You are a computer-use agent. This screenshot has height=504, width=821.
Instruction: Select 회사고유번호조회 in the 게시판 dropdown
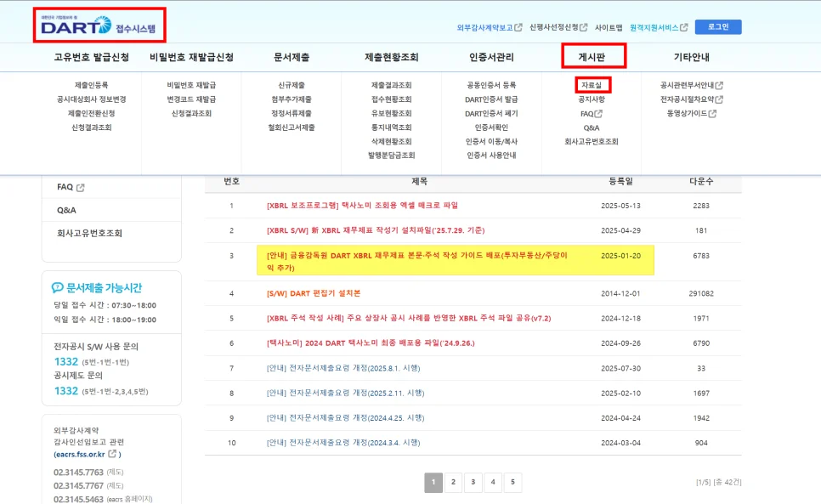[x=592, y=141]
